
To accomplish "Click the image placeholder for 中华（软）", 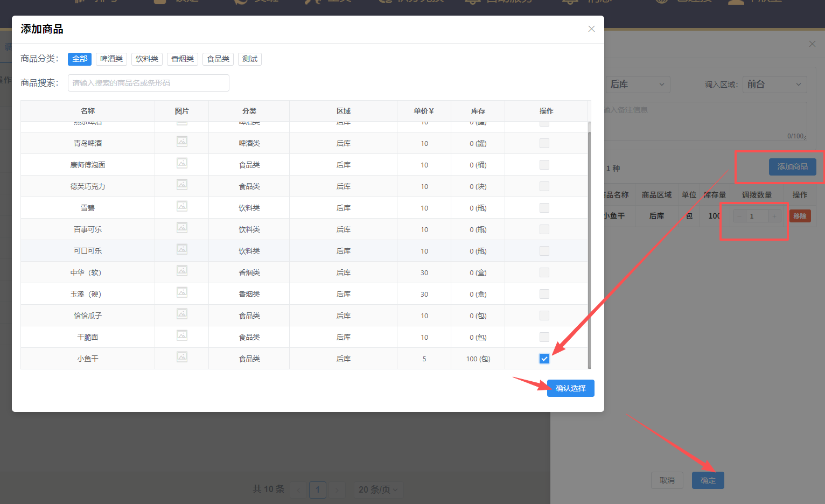I will tap(182, 271).
